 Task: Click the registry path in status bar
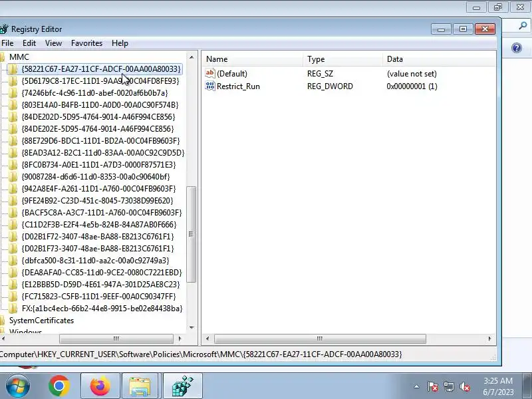(x=201, y=354)
